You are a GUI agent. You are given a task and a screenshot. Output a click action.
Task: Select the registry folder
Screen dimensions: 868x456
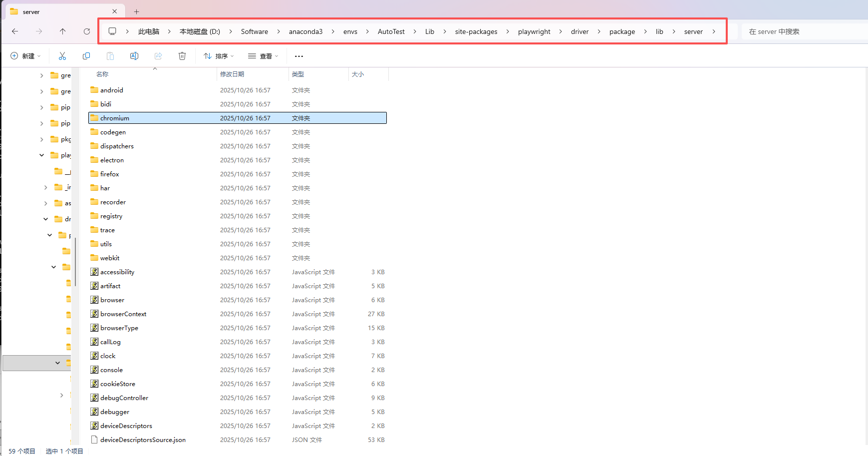tap(111, 216)
